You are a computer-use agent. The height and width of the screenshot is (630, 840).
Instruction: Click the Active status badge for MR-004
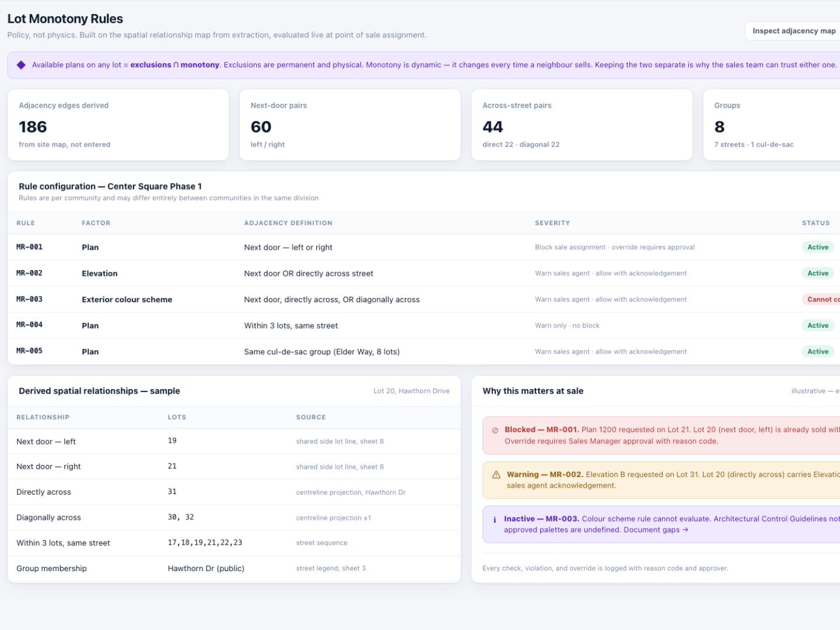pos(818,325)
